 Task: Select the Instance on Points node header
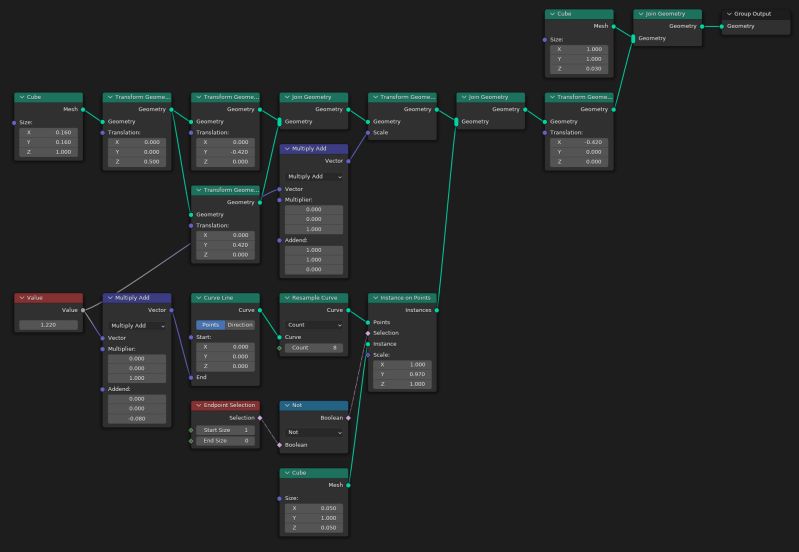[x=403, y=298]
